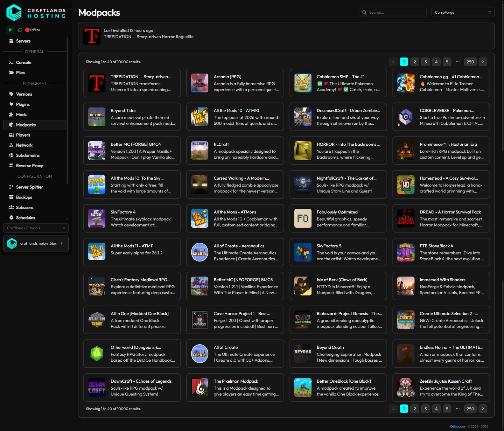
Task: Select the All the Mods 10 - ATM10 card
Action: coord(235,117)
